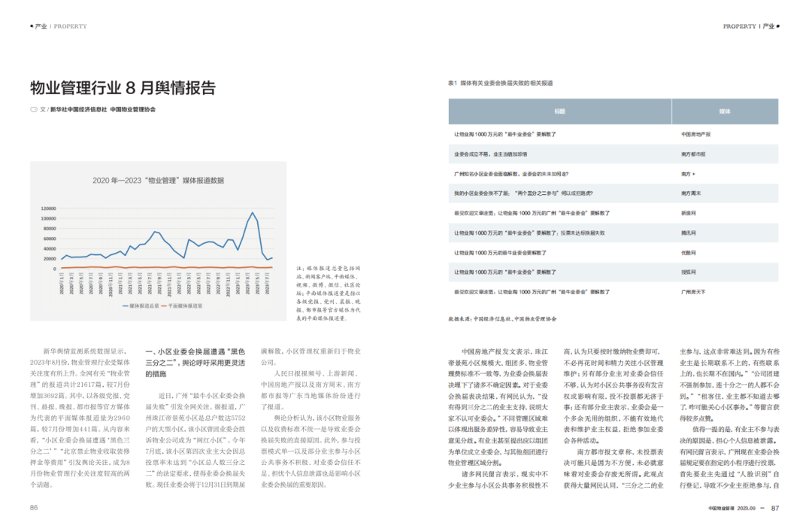Click the legend entry 媒体报道总量
The height and width of the screenshot is (526, 812).
(141, 306)
